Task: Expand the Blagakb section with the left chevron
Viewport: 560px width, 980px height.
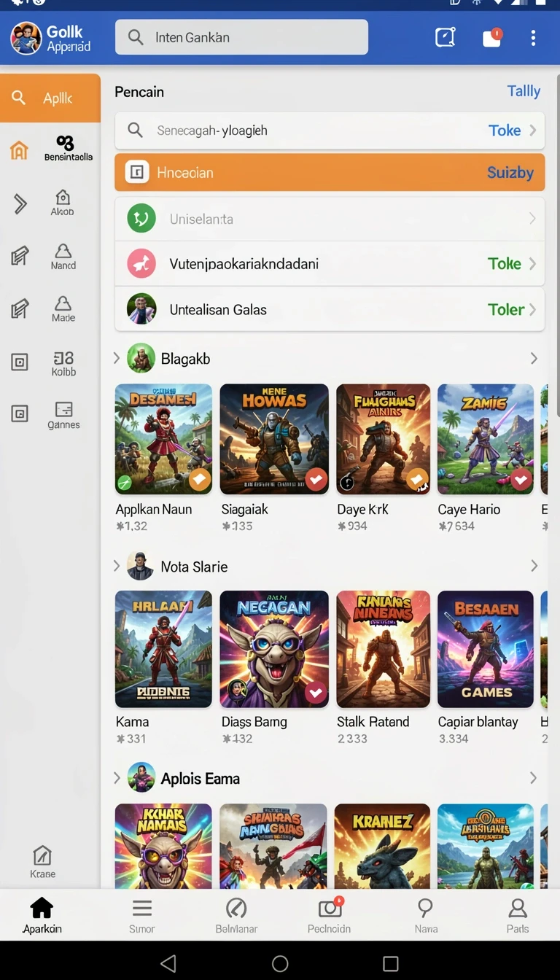Action: (117, 358)
